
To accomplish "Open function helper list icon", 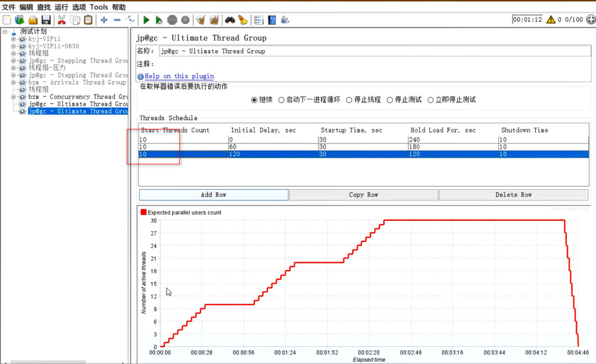I will pyautogui.click(x=258, y=20).
